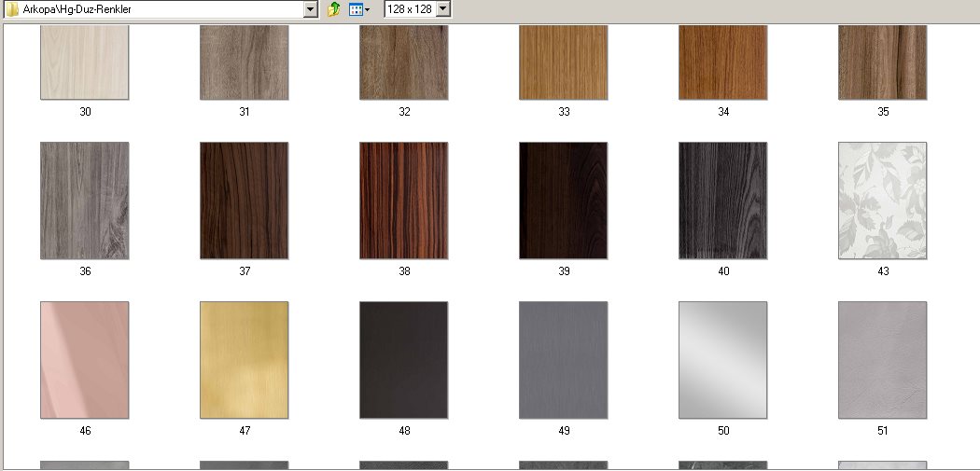Click the label text 46
Screen dimensions: 980x471
85,430
